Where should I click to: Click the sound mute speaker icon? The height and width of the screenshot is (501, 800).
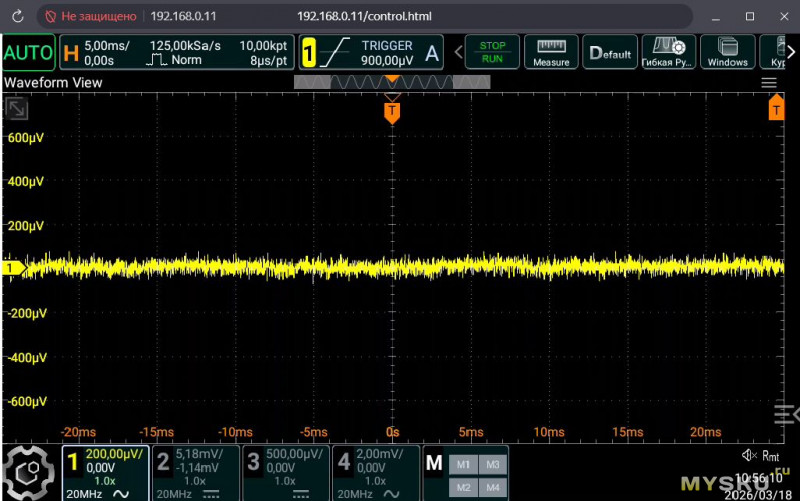click(749, 456)
